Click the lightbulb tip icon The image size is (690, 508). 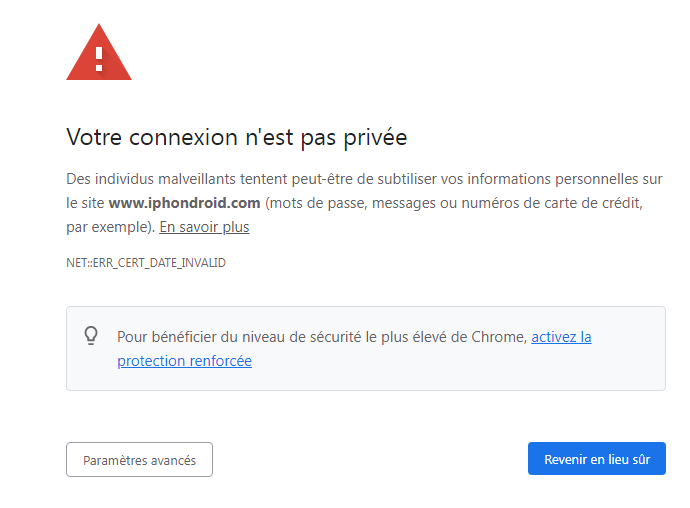(91, 335)
